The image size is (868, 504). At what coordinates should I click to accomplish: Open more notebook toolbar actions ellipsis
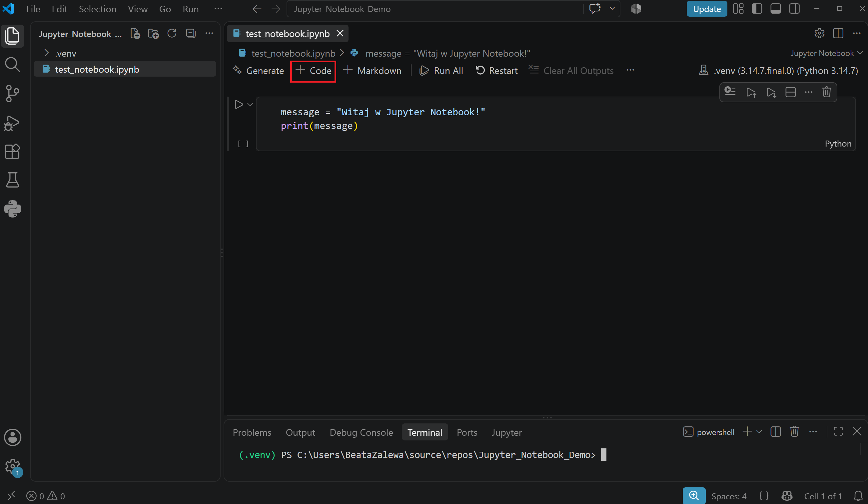630,70
